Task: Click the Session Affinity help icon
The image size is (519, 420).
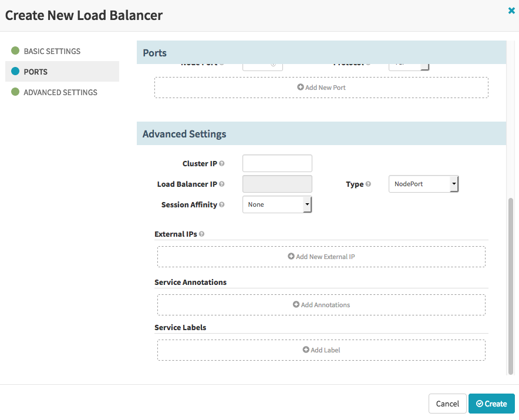Action: pos(222,204)
